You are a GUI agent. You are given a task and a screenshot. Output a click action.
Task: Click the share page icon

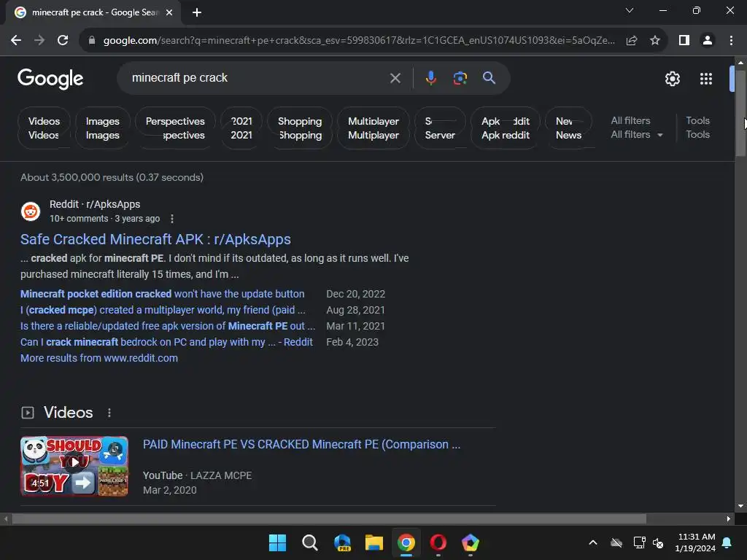click(x=632, y=41)
